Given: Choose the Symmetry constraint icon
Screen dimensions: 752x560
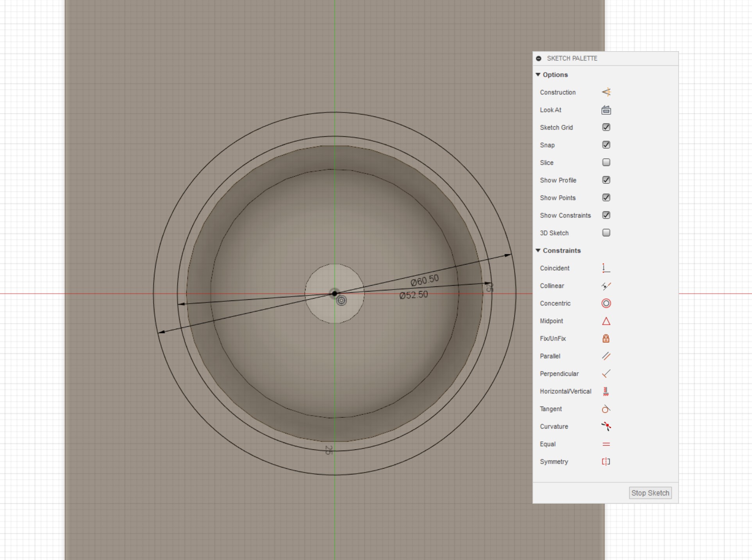Looking at the screenshot, I should 606,462.
